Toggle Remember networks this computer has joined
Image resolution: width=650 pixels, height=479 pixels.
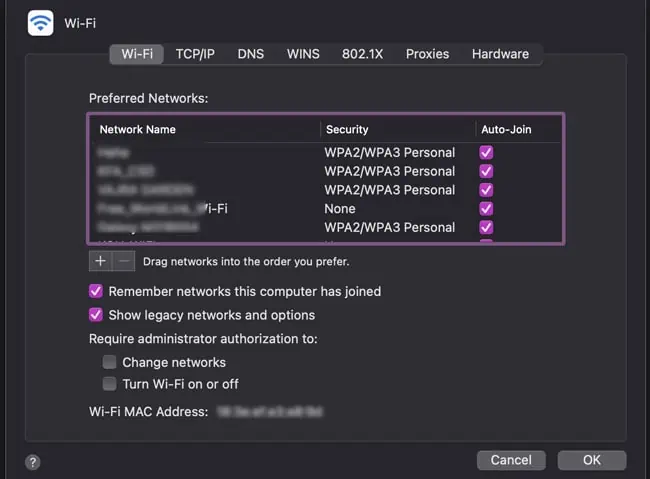tap(96, 292)
